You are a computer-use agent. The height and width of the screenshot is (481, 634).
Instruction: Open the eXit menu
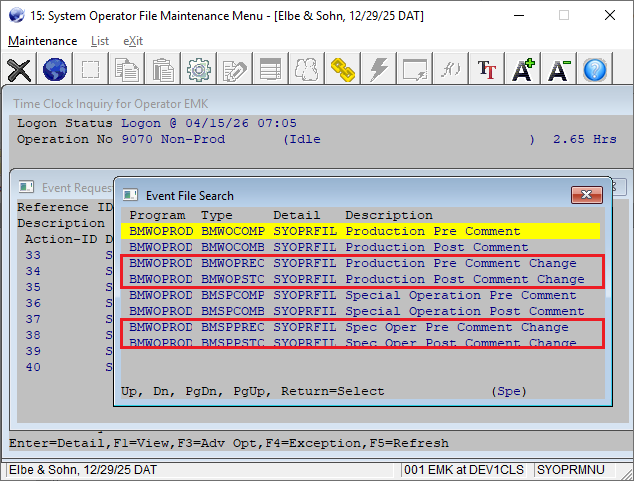coord(133,41)
